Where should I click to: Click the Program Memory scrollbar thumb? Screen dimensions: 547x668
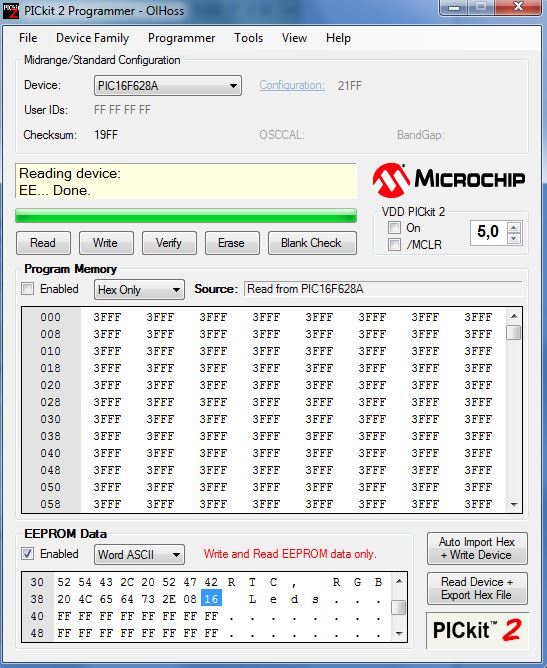(x=514, y=332)
